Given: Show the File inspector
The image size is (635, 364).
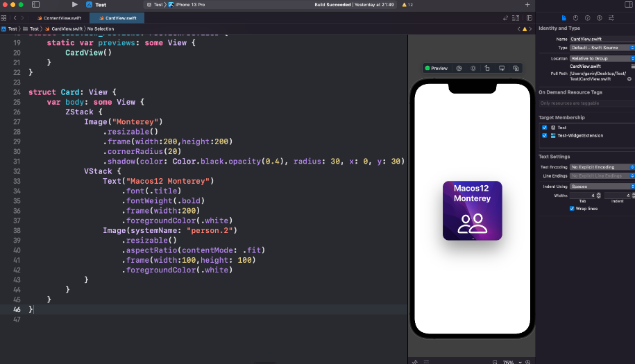Looking at the screenshot, I should 564,18.
